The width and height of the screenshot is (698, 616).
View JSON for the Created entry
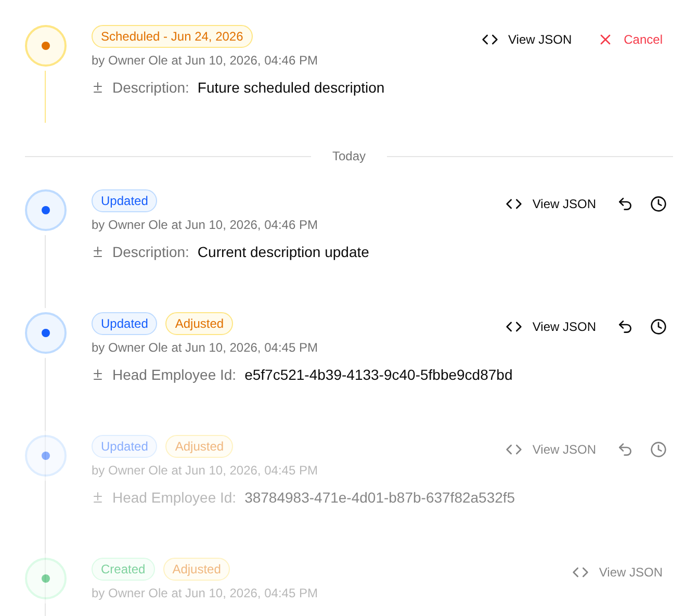pos(617,572)
